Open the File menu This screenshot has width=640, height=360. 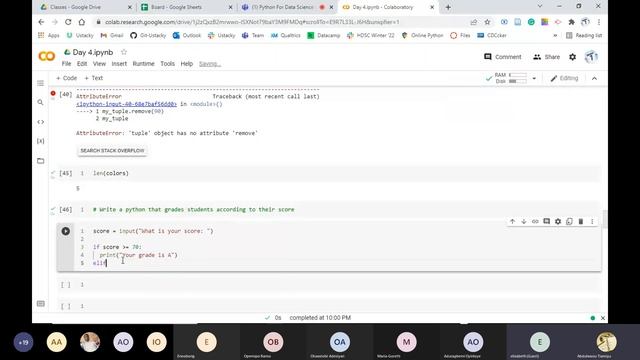67,64
